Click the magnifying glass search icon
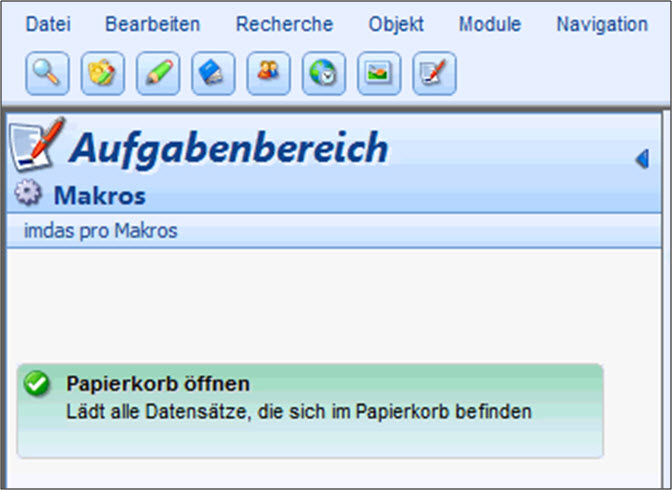672x490 pixels. [47, 73]
